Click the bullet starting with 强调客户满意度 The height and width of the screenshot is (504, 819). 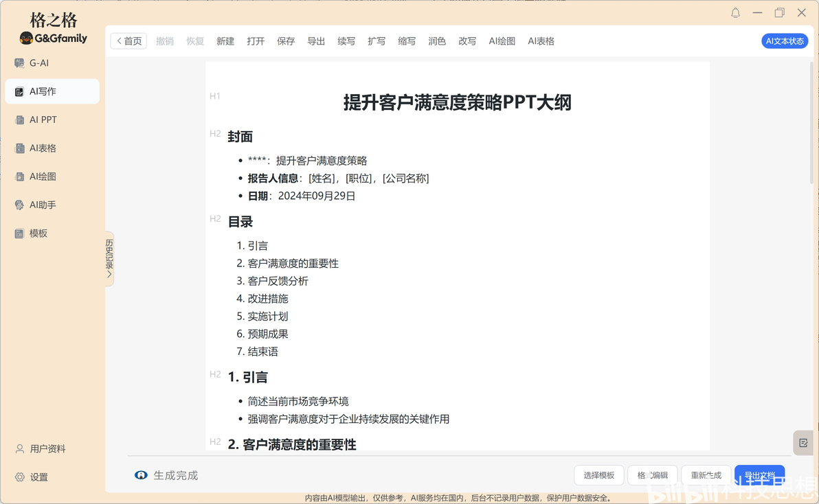tap(348, 419)
